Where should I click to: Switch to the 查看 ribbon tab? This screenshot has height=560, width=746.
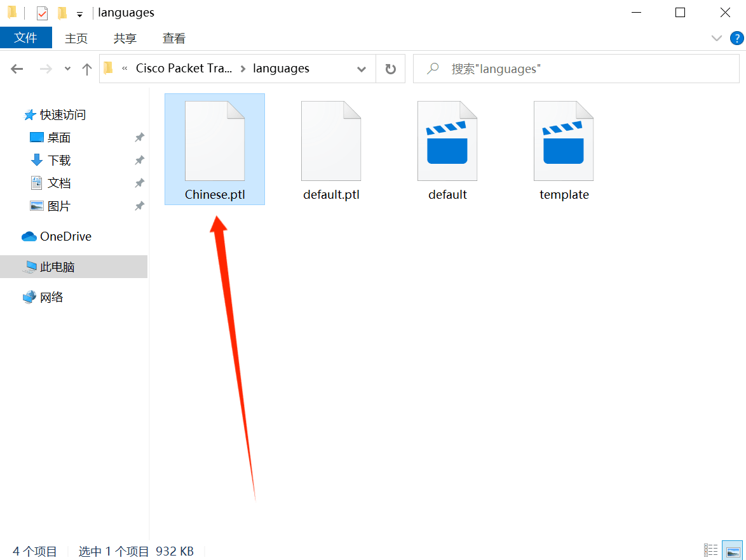(173, 38)
